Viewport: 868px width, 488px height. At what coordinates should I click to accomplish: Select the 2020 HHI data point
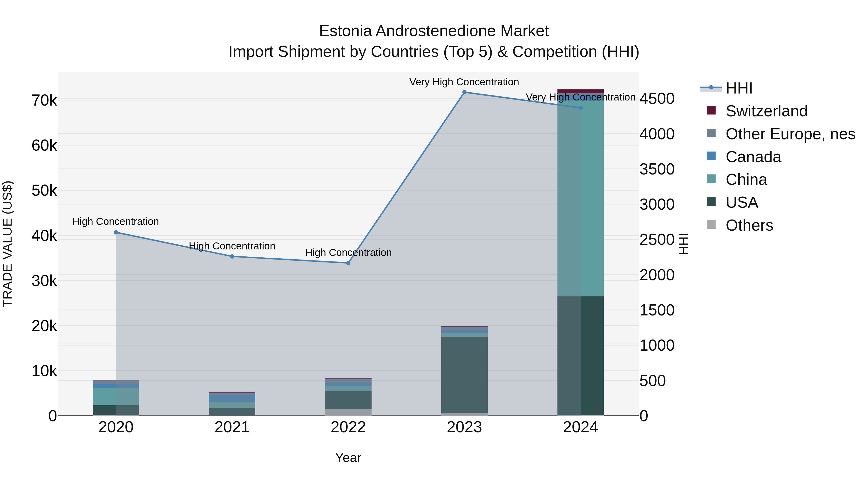116,232
